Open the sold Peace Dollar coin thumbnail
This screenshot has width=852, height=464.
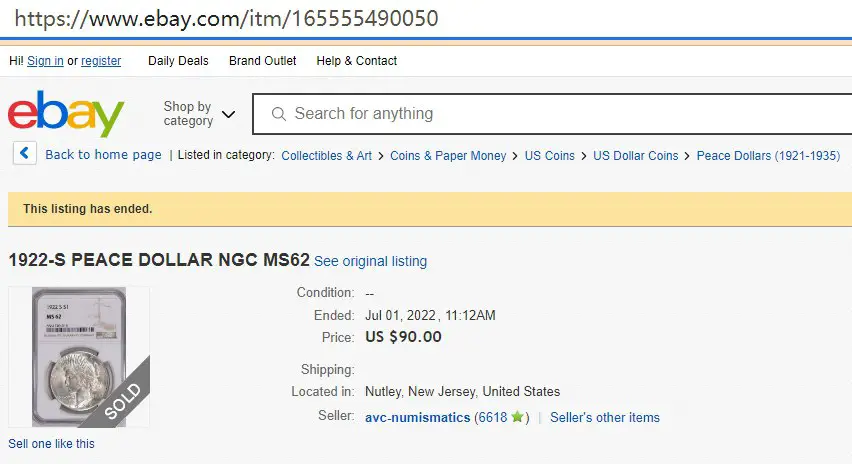coord(79,357)
